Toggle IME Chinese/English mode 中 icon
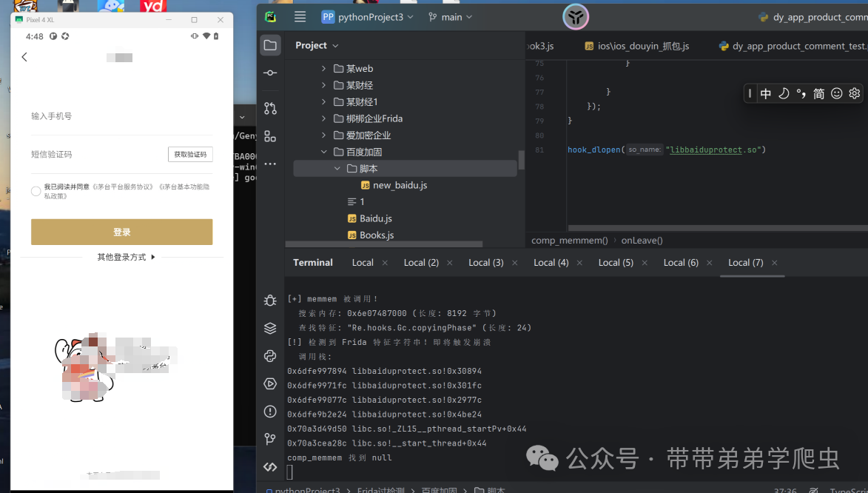This screenshot has height=493, width=868. pyautogui.click(x=766, y=93)
